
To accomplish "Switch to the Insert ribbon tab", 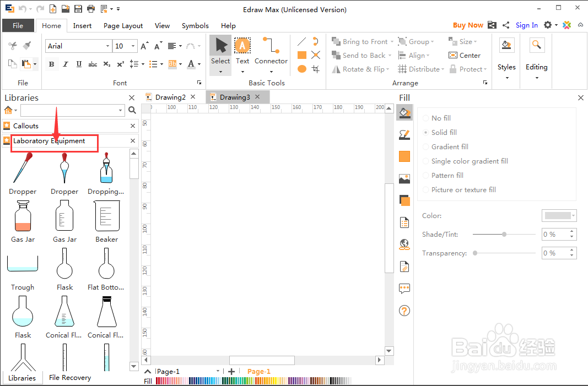I will pos(82,25).
